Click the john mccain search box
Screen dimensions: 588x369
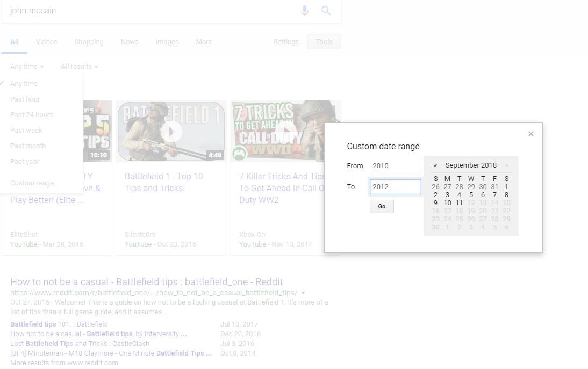point(150,11)
